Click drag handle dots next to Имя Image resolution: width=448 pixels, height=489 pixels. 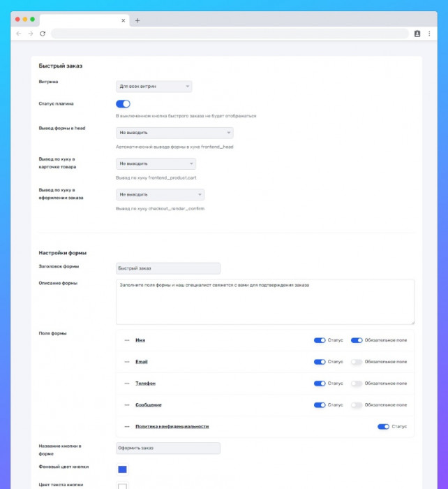point(127,340)
